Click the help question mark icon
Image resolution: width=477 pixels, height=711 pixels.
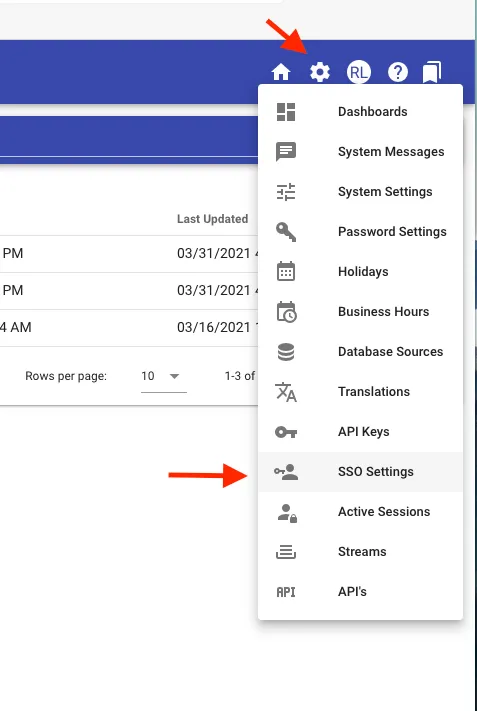[x=398, y=72]
